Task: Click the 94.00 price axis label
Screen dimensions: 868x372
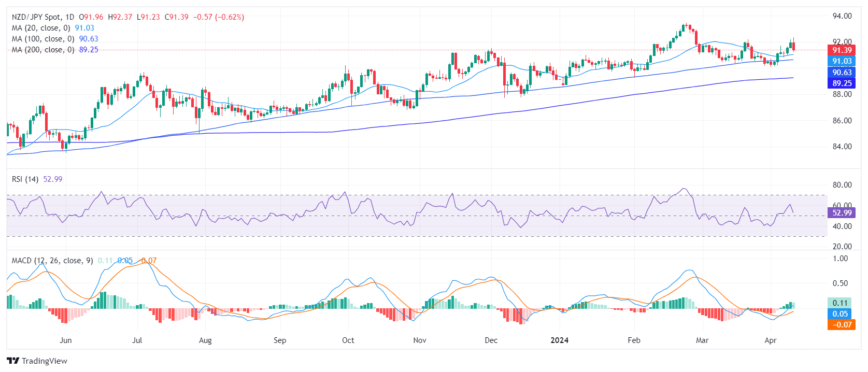Action: [x=842, y=16]
